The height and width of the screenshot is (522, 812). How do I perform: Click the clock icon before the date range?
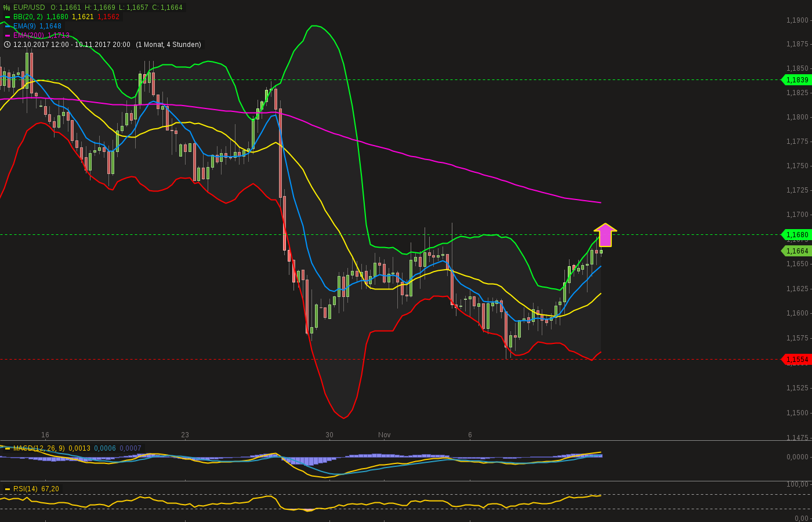tap(7, 45)
